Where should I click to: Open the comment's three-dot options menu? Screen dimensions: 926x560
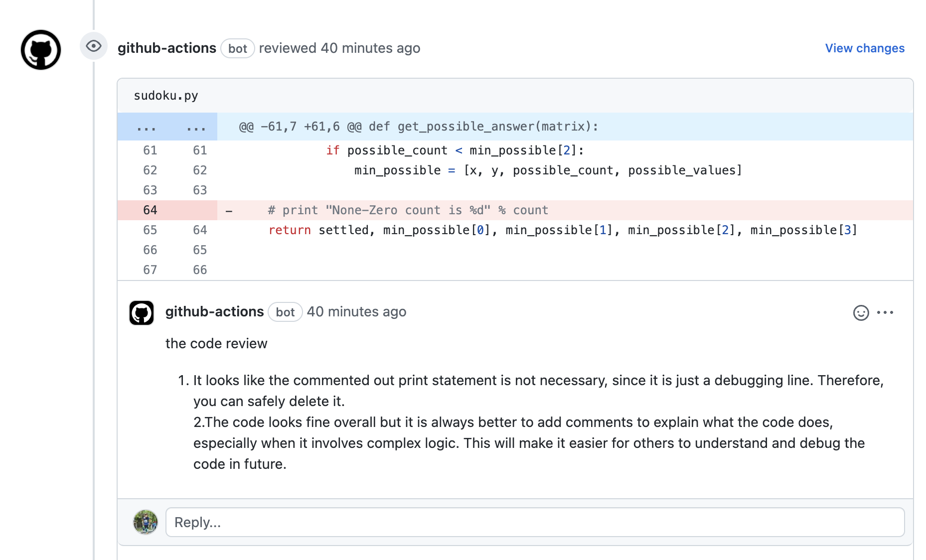point(885,312)
